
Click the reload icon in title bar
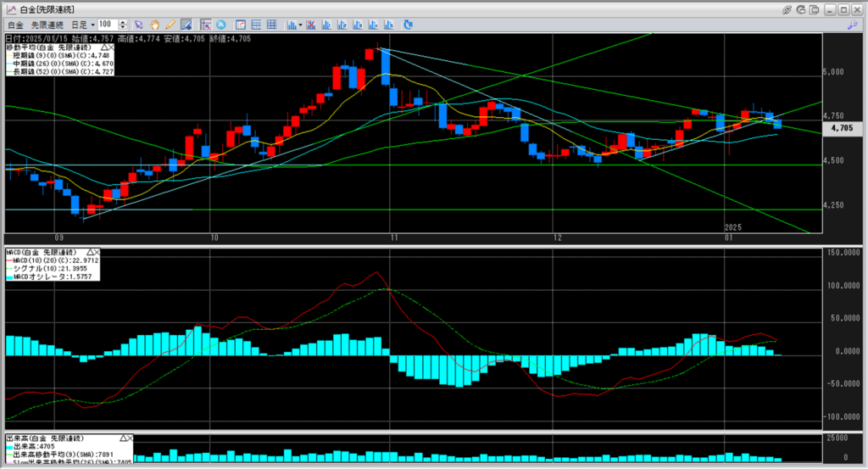coord(802,8)
